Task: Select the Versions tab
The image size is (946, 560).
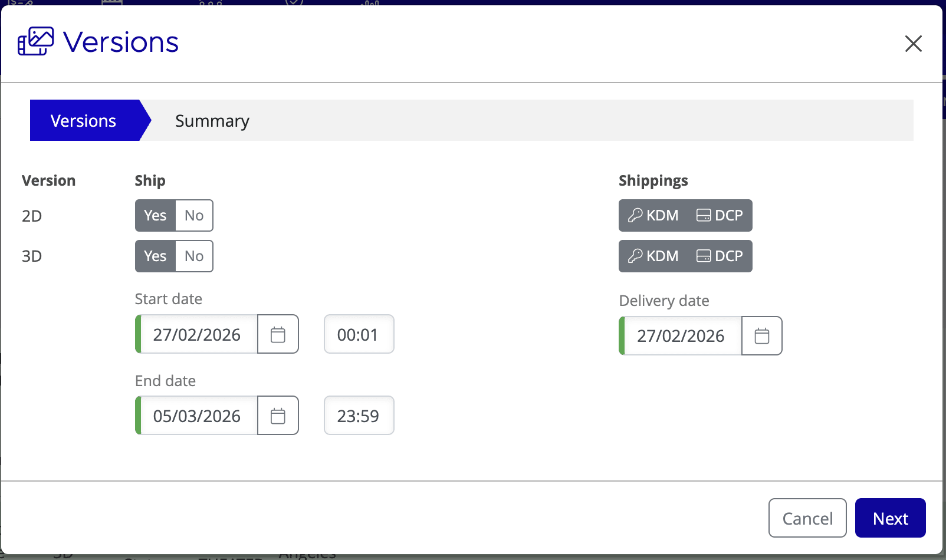Action: click(x=83, y=120)
